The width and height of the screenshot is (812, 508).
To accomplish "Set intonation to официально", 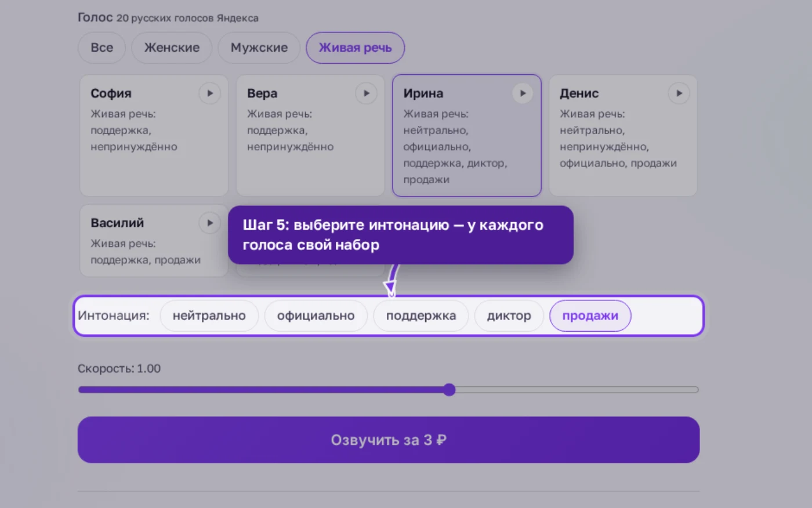I will (x=316, y=316).
